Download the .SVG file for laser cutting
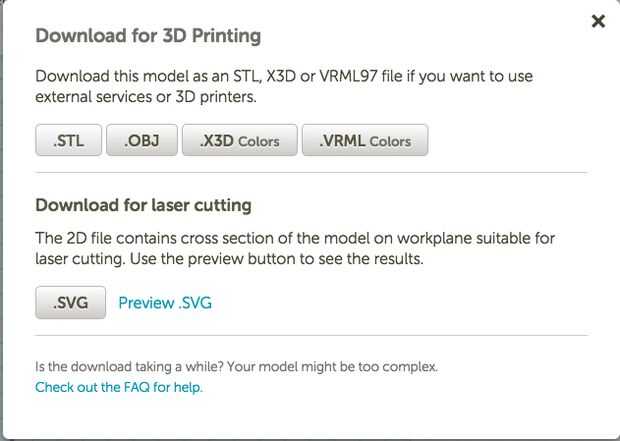 pos(70,303)
